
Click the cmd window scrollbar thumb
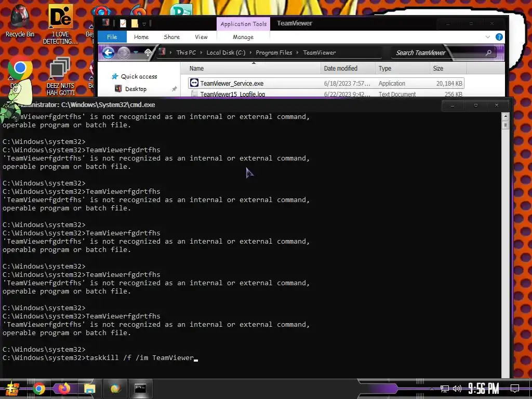coord(505,125)
